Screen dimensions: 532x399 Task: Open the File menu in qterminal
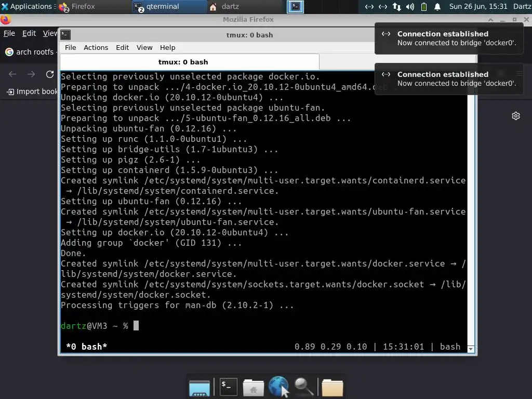[x=71, y=47]
